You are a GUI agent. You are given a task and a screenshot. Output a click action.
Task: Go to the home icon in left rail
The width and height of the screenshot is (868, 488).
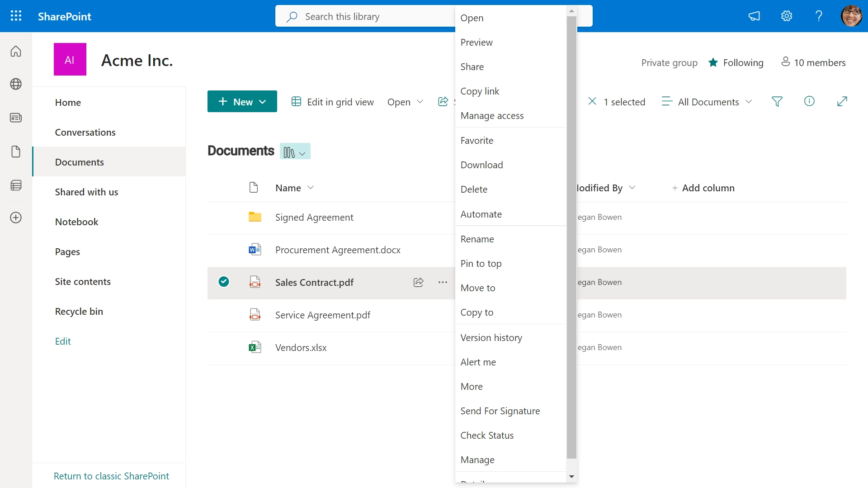tap(16, 51)
